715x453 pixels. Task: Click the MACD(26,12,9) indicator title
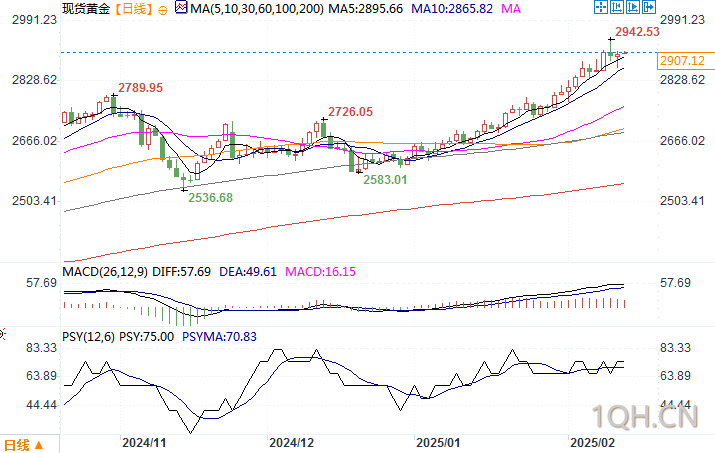[105, 272]
